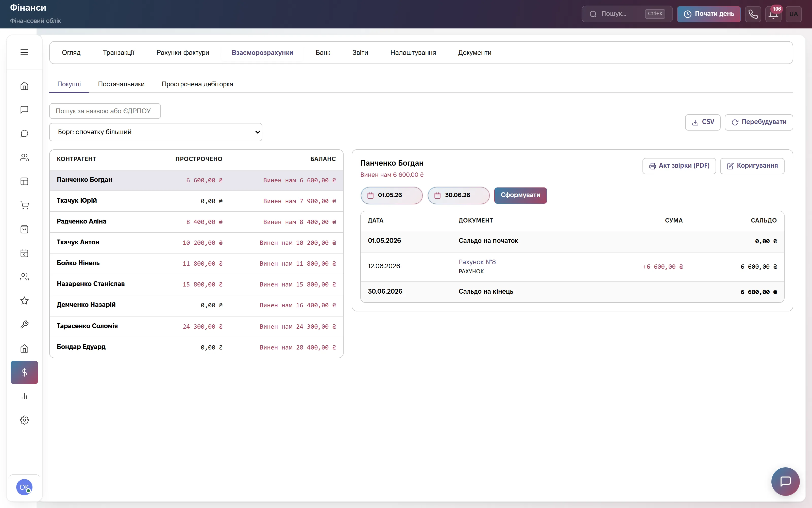This screenshot has height=508, width=812.
Task: Open the end date picker 30.06.26
Action: tap(458, 196)
